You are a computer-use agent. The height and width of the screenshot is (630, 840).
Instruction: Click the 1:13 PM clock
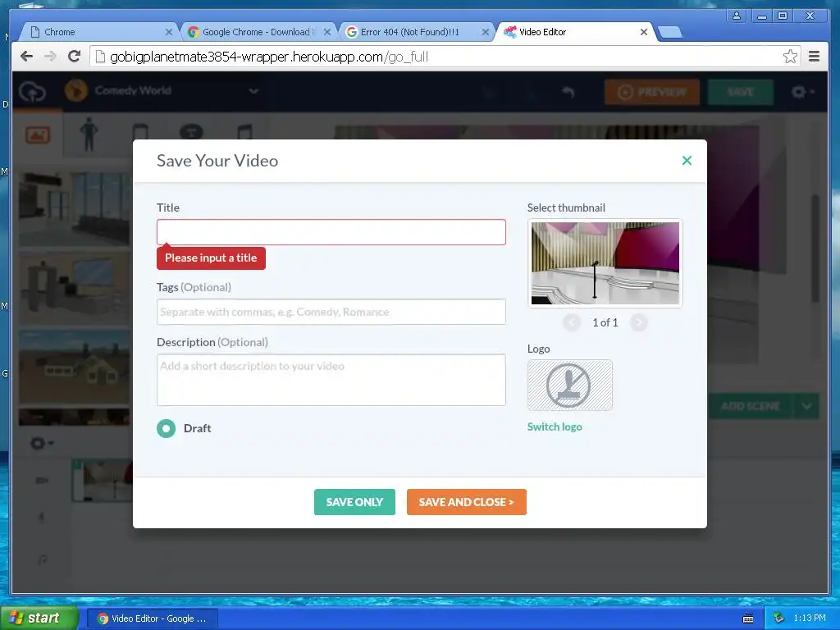click(x=810, y=619)
